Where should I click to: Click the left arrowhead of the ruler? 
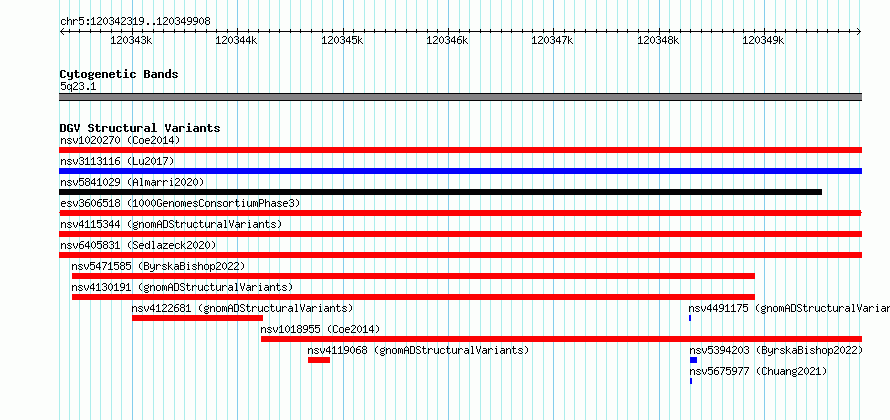point(62,32)
